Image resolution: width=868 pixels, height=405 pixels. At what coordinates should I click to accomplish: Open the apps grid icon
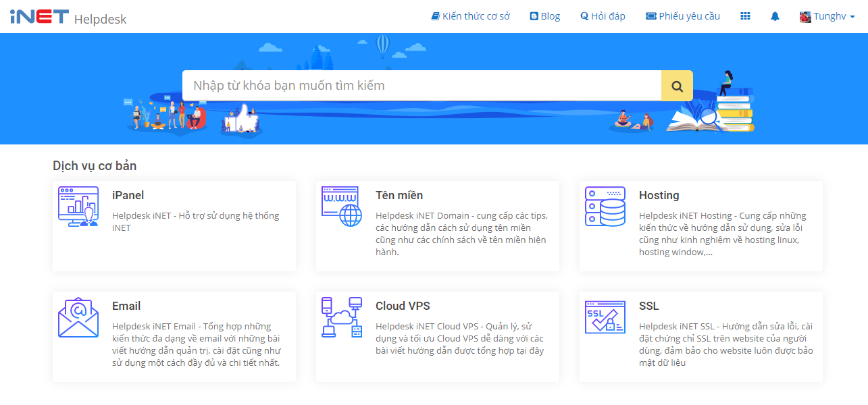pyautogui.click(x=745, y=16)
